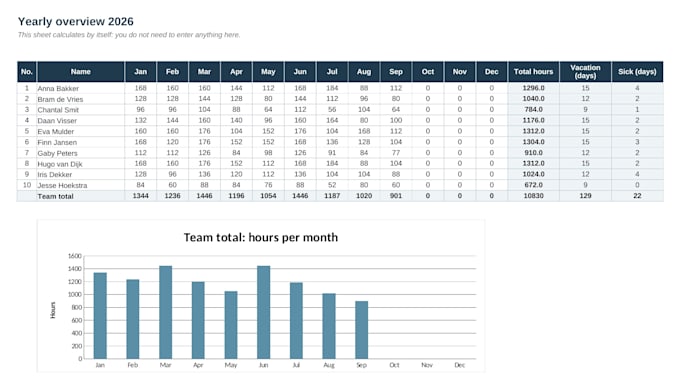Click Jesse Hoekstra's total hours 672.0
The image size is (680, 388).
click(x=533, y=185)
